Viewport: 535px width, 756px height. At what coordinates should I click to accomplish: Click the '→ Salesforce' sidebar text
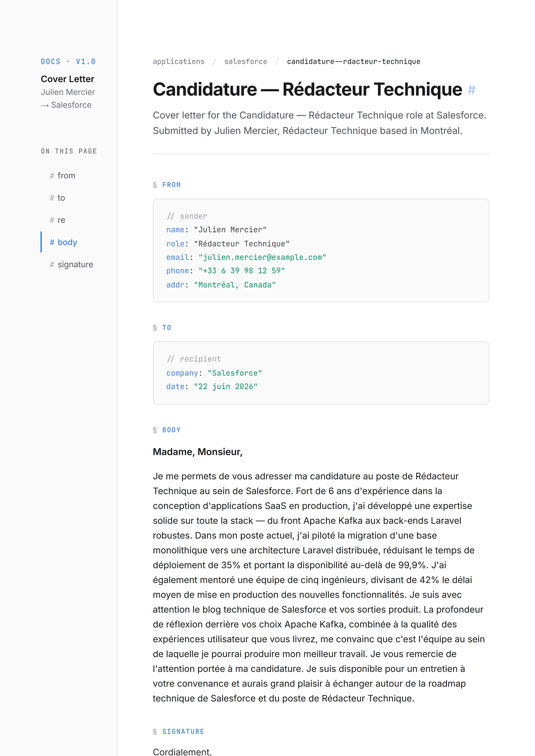coord(66,105)
